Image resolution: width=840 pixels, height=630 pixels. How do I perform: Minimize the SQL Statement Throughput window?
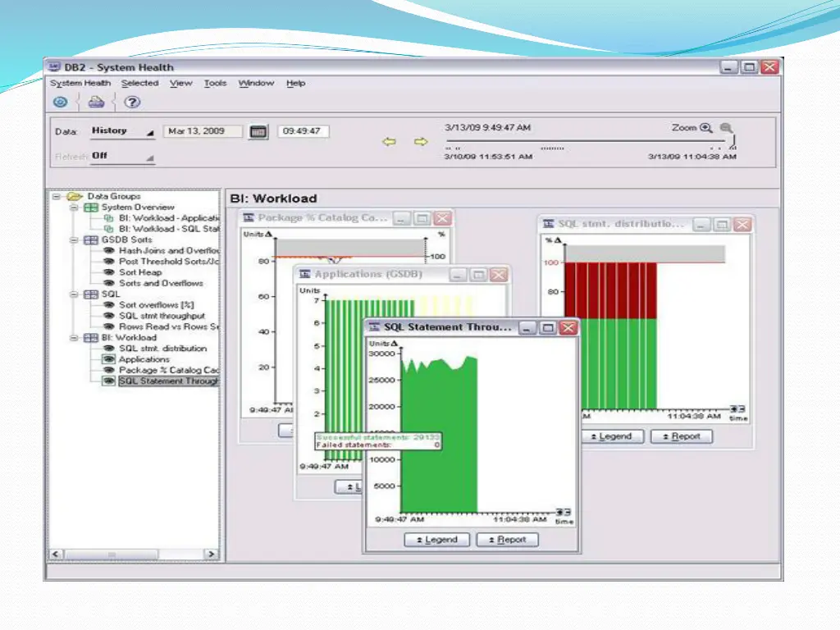tap(527, 328)
